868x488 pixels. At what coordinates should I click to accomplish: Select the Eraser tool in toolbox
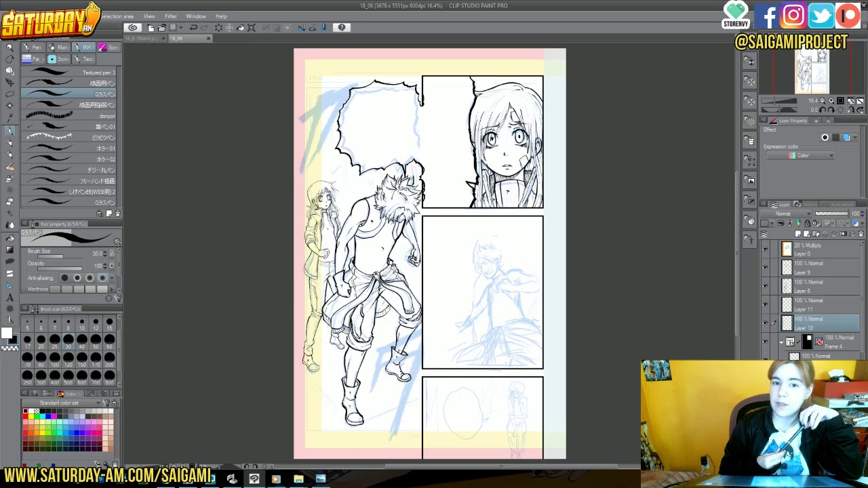point(9,203)
